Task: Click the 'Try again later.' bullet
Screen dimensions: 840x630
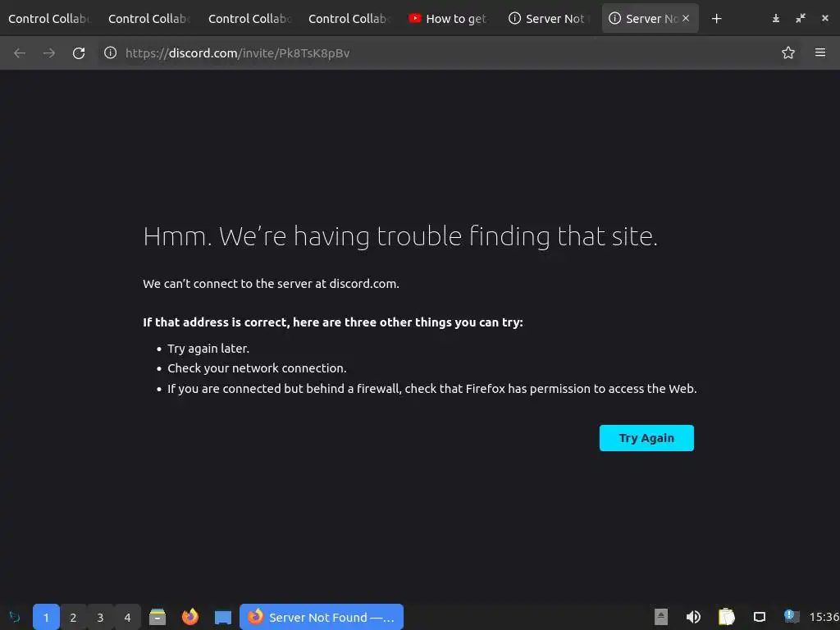Action: (x=208, y=348)
